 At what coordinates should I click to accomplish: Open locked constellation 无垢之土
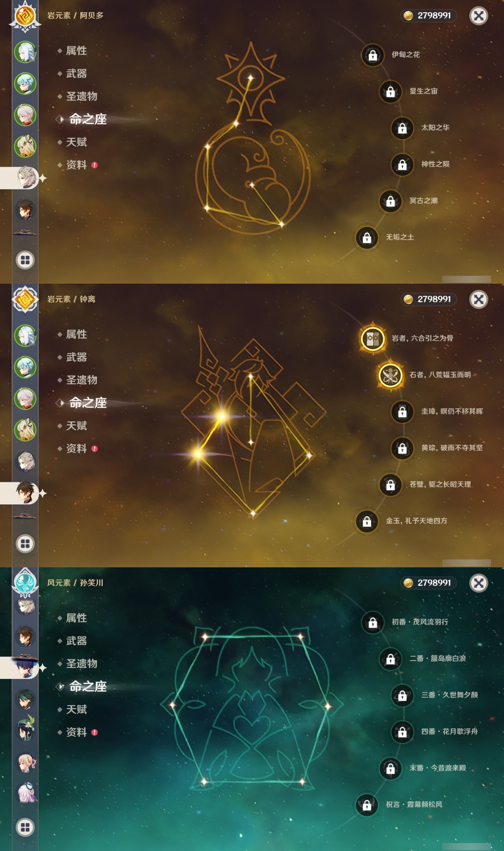[x=367, y=238]
